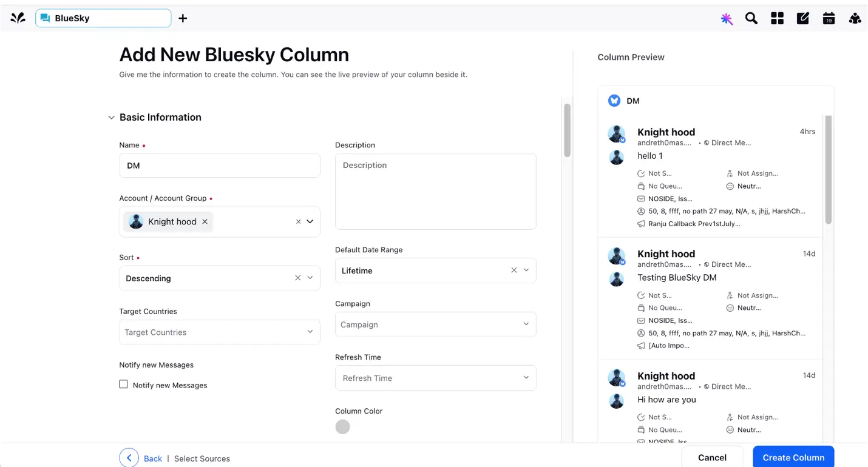Click the Name input field containing DM
The height and width of the screenshot is (467, 868).
220,165
